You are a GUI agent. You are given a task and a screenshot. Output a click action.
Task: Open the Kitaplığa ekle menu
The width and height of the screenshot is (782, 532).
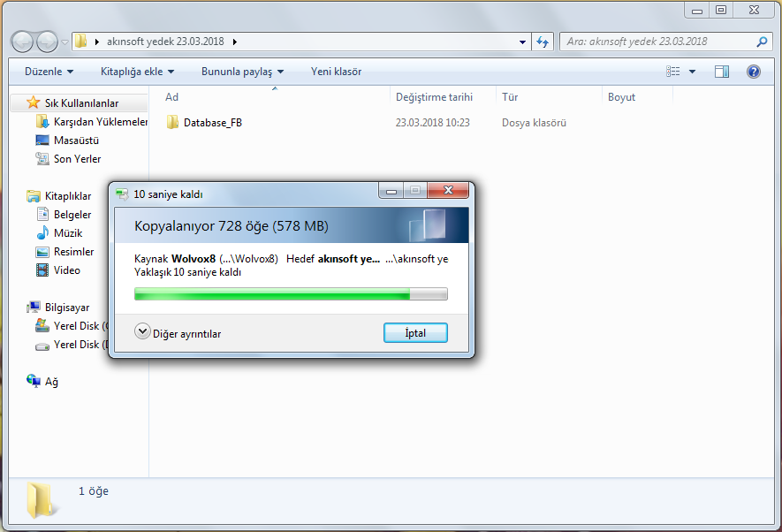coord(137,72)
